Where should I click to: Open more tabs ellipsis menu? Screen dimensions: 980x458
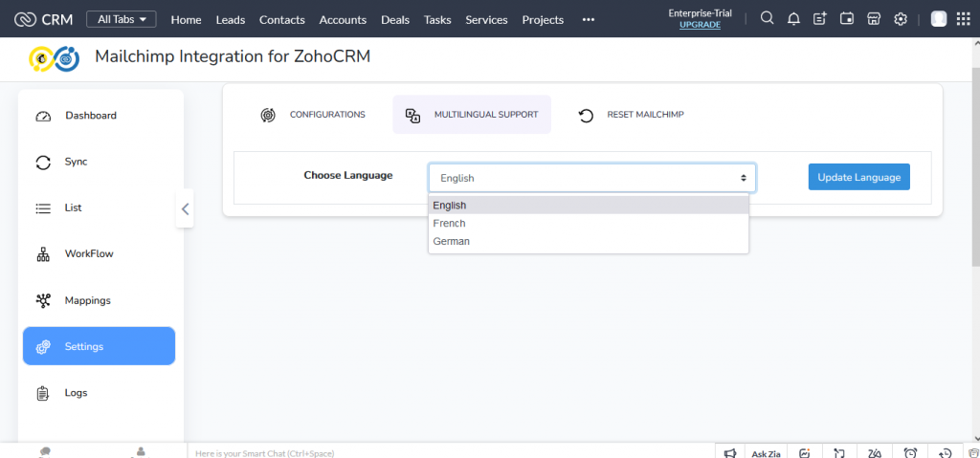[589, 19]
